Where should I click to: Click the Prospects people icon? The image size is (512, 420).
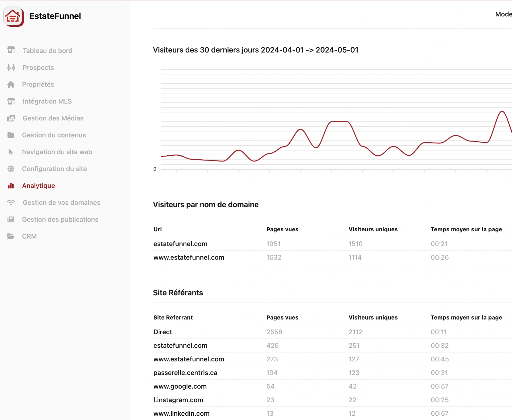[x=11, y=67]
